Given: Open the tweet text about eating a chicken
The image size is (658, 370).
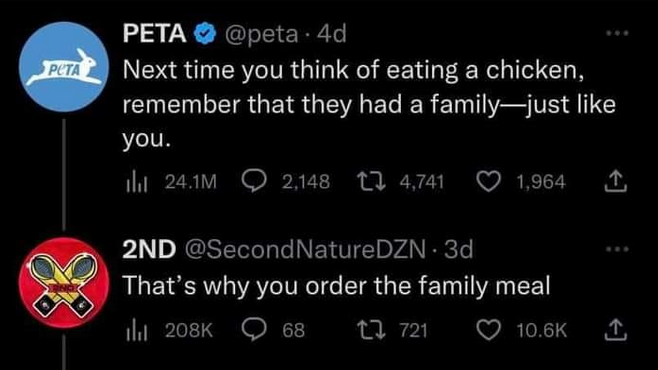Looking at the screenshot, I should [x=369, y=104].
